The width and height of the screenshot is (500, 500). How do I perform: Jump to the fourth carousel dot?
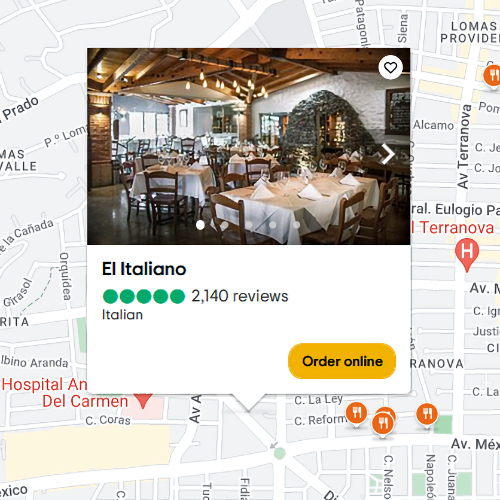pyautogui.click(x=273, y=225)
